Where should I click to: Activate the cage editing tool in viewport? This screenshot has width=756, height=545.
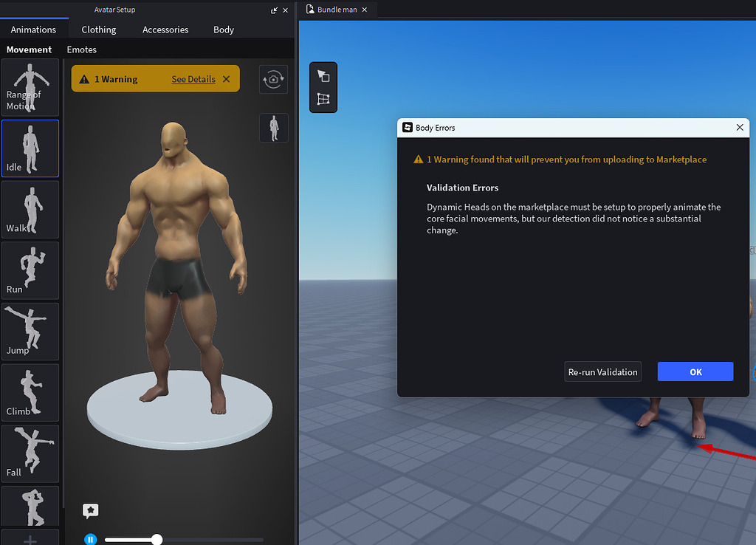(x=323, y=99)
